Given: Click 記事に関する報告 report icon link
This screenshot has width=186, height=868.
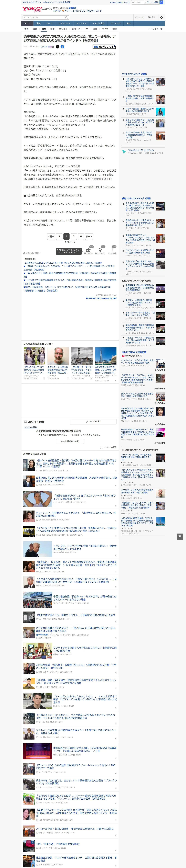Looking at the screenshot, I should 31,253.
